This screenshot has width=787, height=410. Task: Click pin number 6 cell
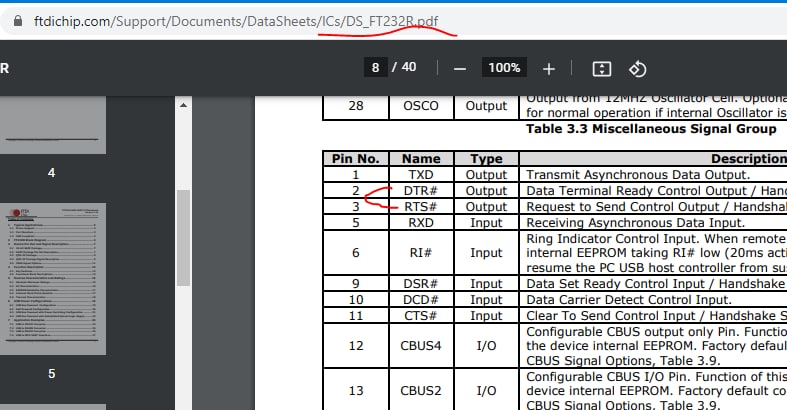(x=355, y=252)
